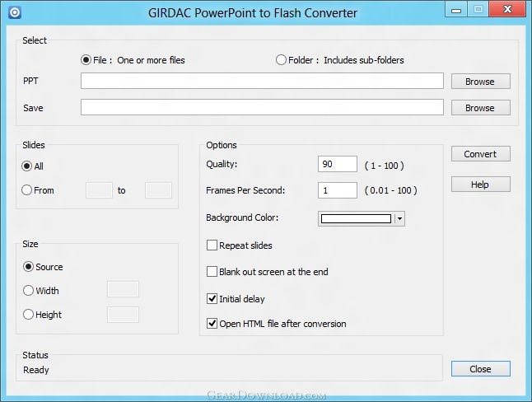The image size is (532, 402).
Task: Enable the Repeat slides checkbox
Action: pyautogui.click(x=212, y=245)
